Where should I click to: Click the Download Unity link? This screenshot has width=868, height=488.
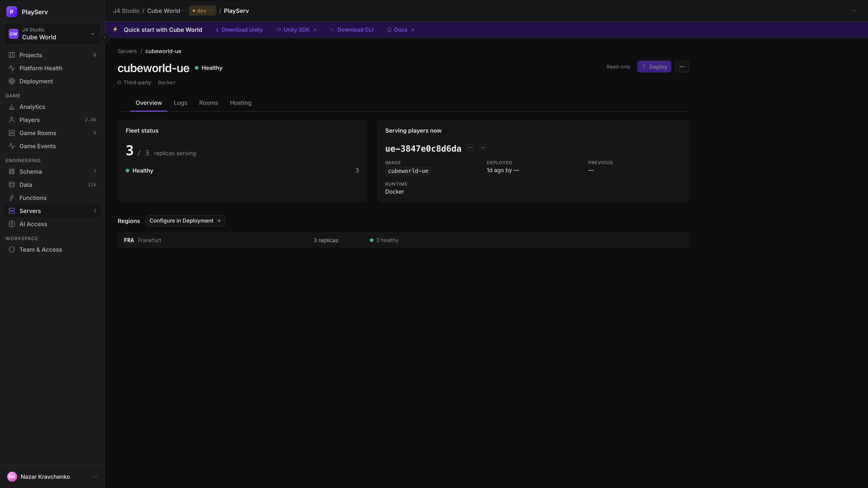pos(239,30)
